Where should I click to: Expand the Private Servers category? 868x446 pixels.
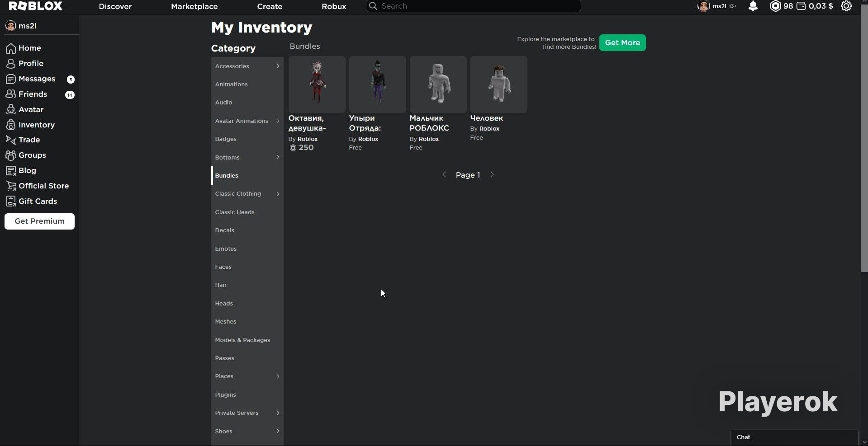point(278,413)
